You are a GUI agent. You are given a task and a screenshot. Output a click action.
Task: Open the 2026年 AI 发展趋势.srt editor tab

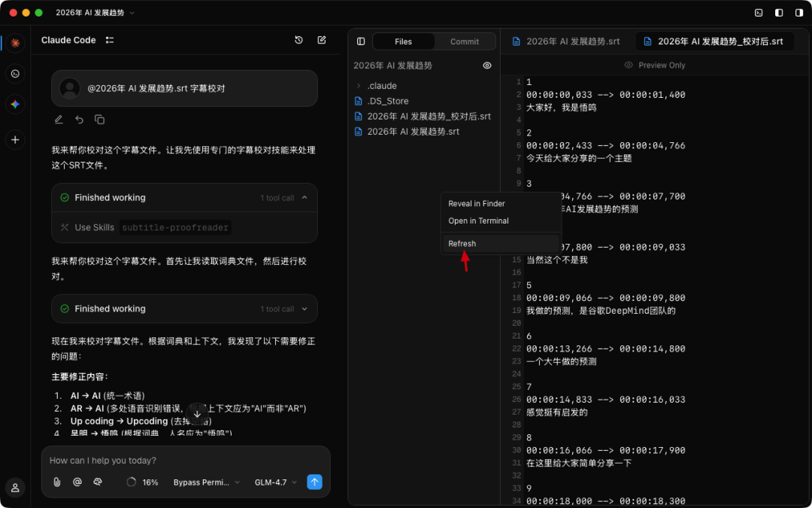tap(567, 41)
